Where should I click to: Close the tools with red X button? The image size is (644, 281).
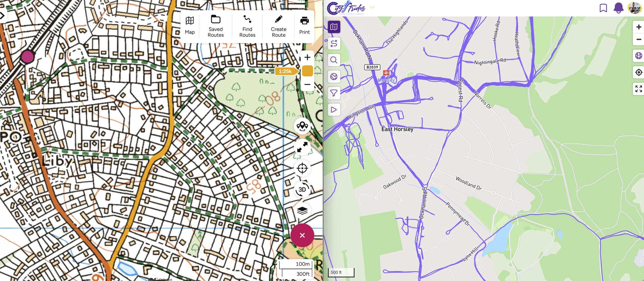pyautogui.click(x=302, y=235)
